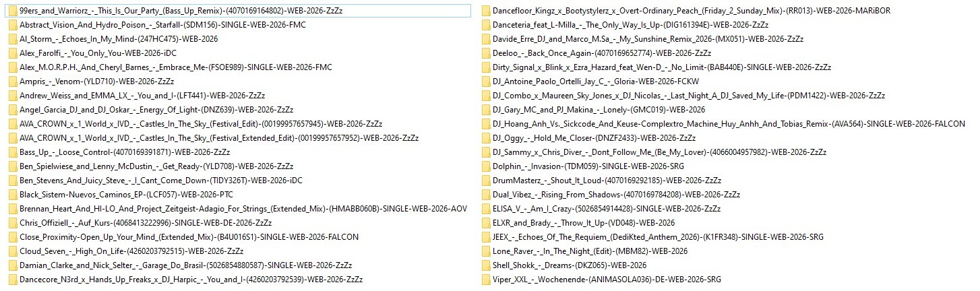Image resolution: width=980 pixels, height=291 pixels.
Task: Select Alex_M.O.R.P.H. and Cheryl_Barnes Embrace_Me folder name
Action: coord(176,67)
